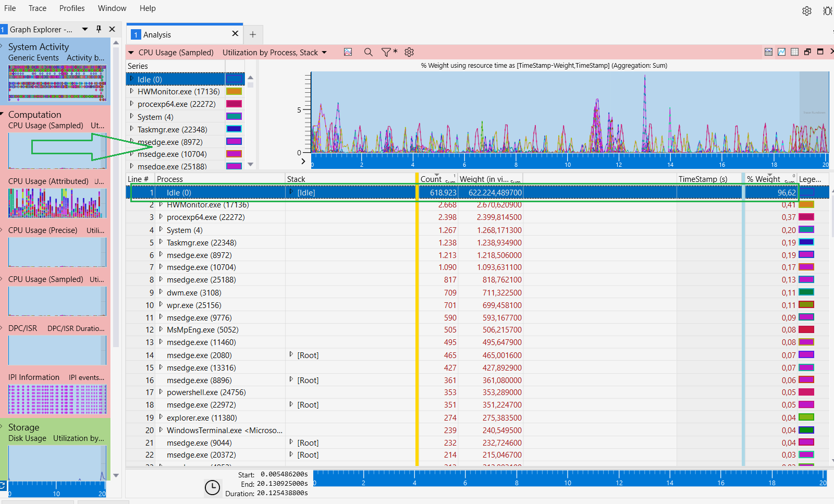Close the Analysis tab
This screenshot has height=504, width=834.
[x=235, y=33]
